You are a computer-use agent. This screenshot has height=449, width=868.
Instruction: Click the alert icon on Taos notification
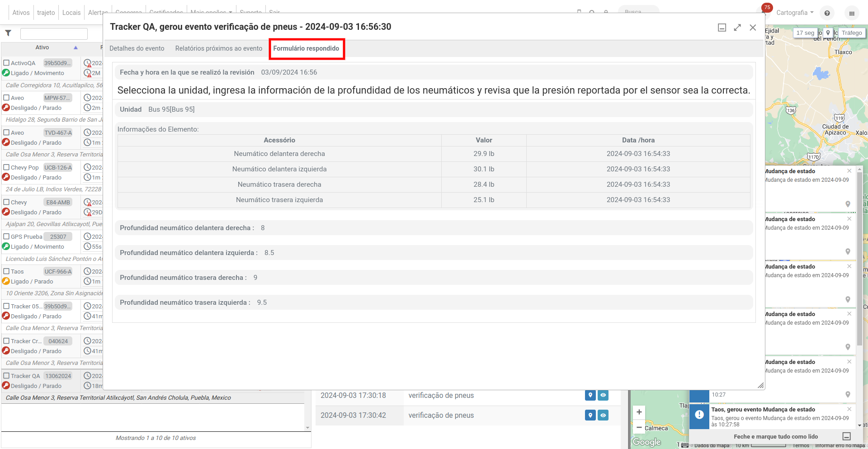click(x=699, y=415)
